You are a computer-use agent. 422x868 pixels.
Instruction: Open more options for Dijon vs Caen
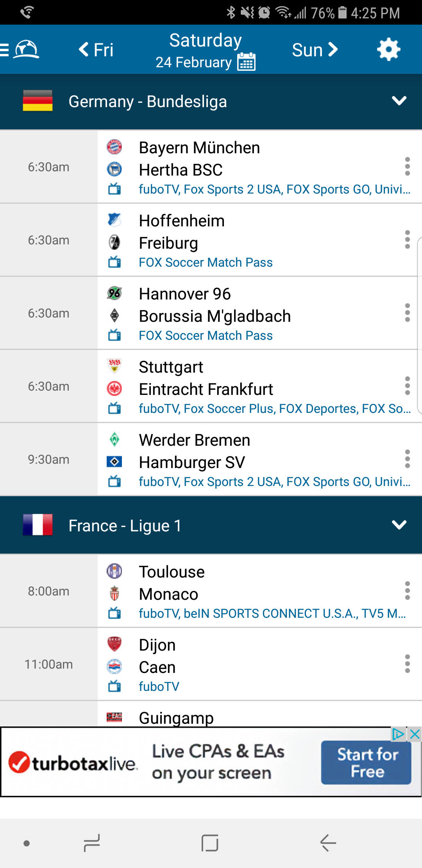407,664
